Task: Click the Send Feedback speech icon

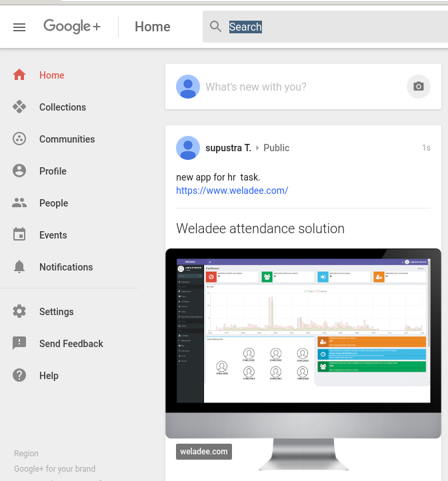Action: [19, 343]
